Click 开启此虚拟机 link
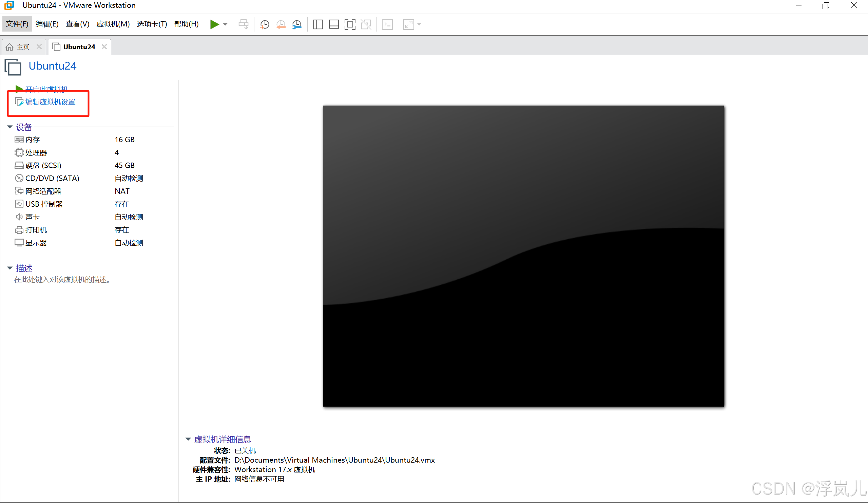The width and height of the screenshot is (868, 503). (46, 89)
